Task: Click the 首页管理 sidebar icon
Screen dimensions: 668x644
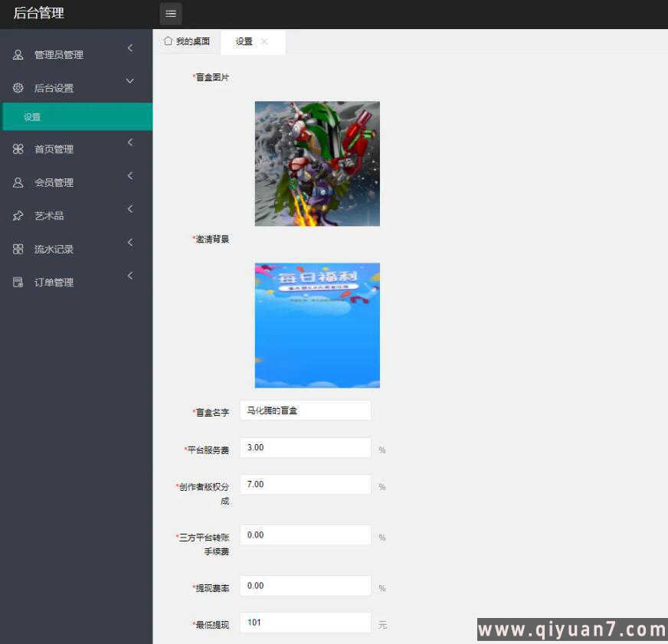Action: (x=18, y=149)
